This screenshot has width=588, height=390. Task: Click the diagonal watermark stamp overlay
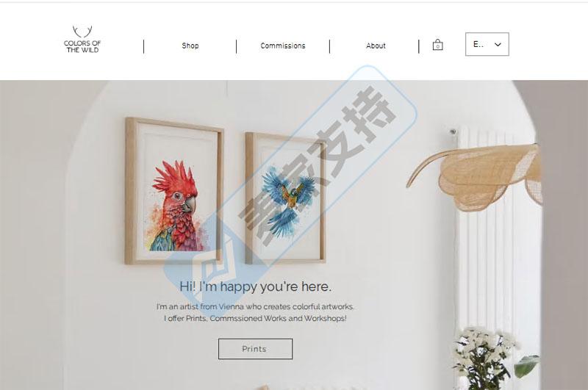pos(290,176)
